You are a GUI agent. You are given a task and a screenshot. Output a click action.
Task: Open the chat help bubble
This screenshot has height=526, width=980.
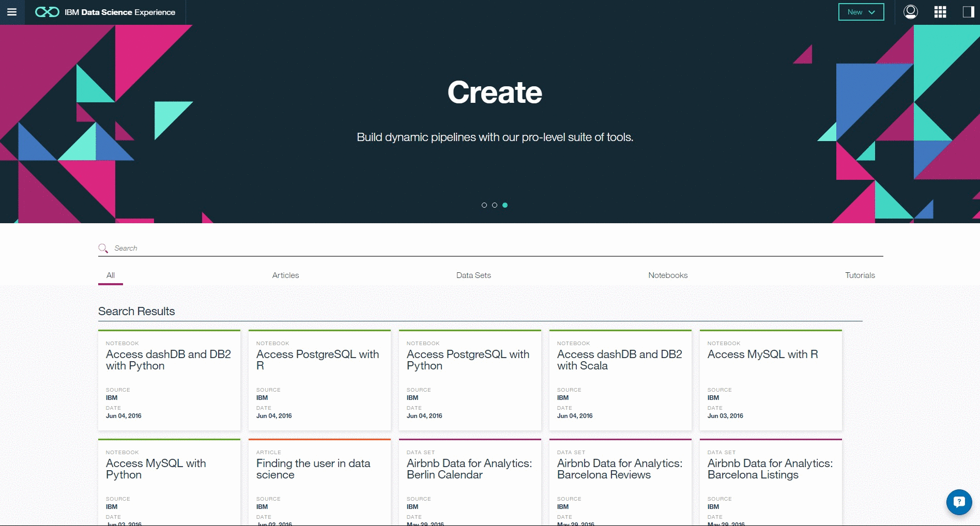(959, 502)
